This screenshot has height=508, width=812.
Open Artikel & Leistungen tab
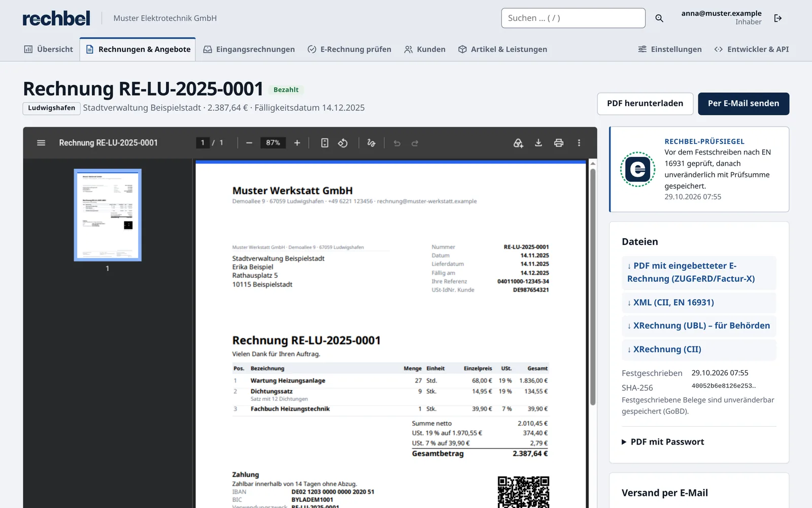[502, 49]
